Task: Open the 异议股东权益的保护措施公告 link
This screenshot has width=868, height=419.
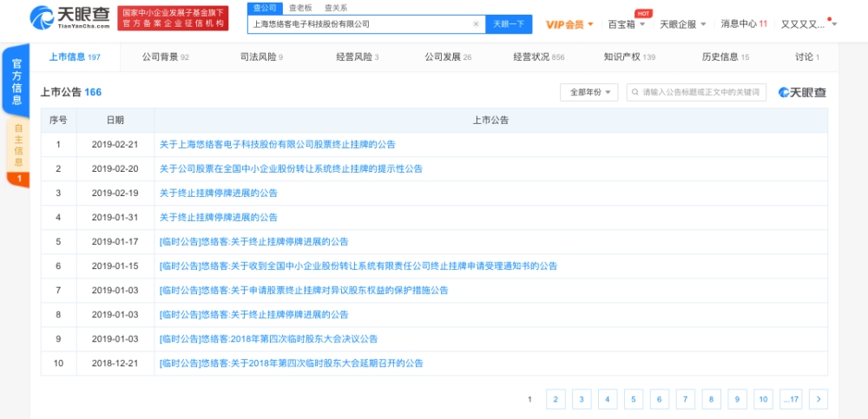Action: point(303,291)
